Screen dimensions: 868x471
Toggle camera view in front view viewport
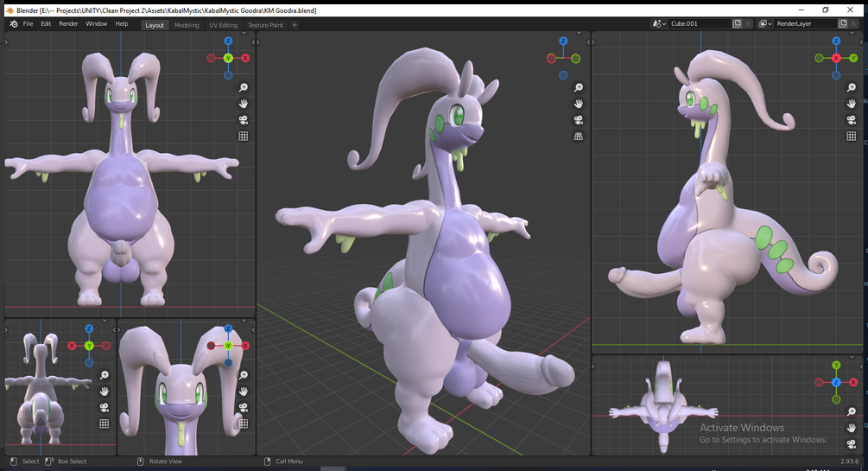coord(243,119)
